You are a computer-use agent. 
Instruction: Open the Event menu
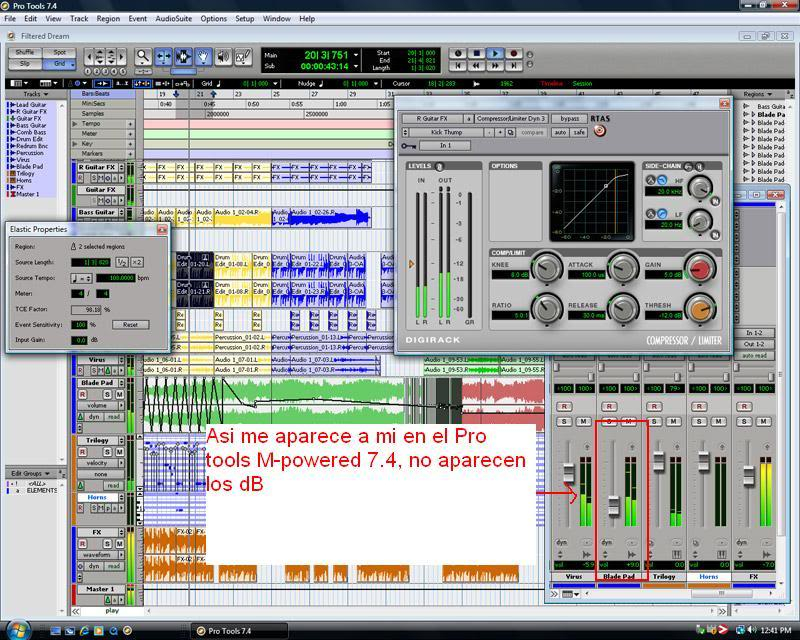137,19
